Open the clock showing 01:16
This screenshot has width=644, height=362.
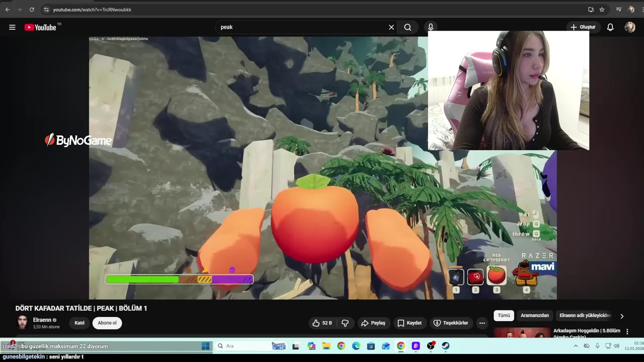click(x=634, y=346)
